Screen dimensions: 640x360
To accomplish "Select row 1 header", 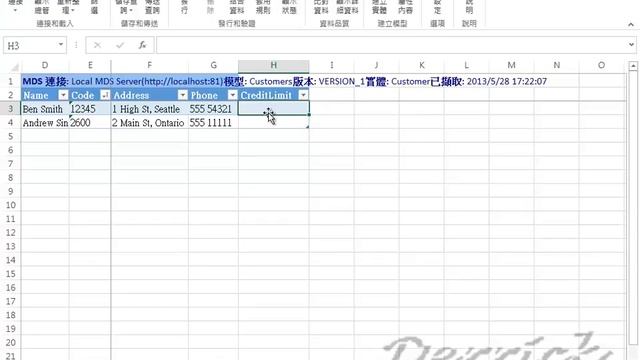I will 11,81.
